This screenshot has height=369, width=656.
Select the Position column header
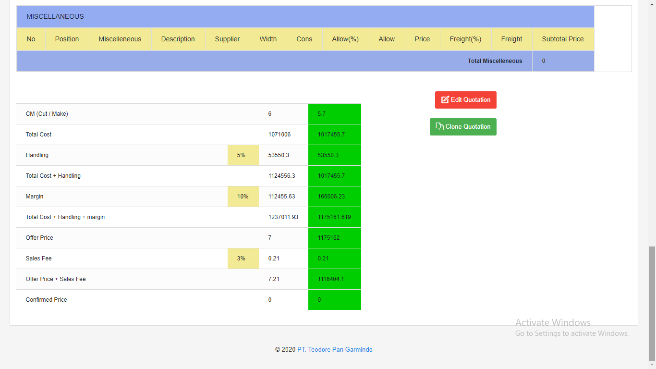coord(67,39)
